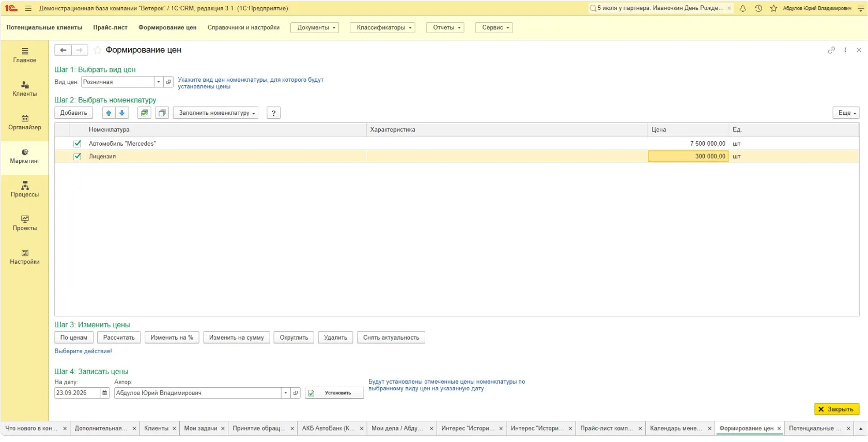Click the Добавить button
Image resolution: width=868 pixels, height=442 pixels.
pos(73,113)
